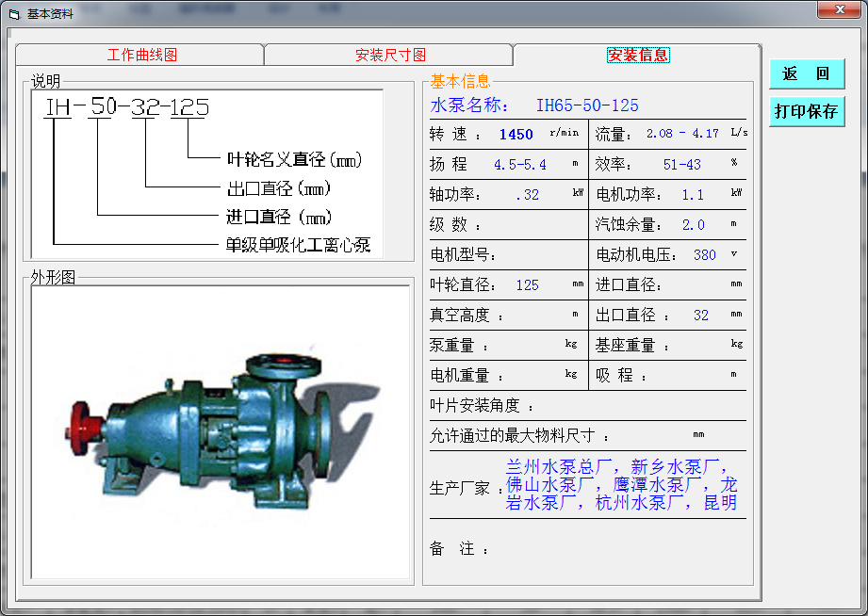Click the 轴功率 value .32
This screenshot has height=616, width=868.
coord(527,195)
